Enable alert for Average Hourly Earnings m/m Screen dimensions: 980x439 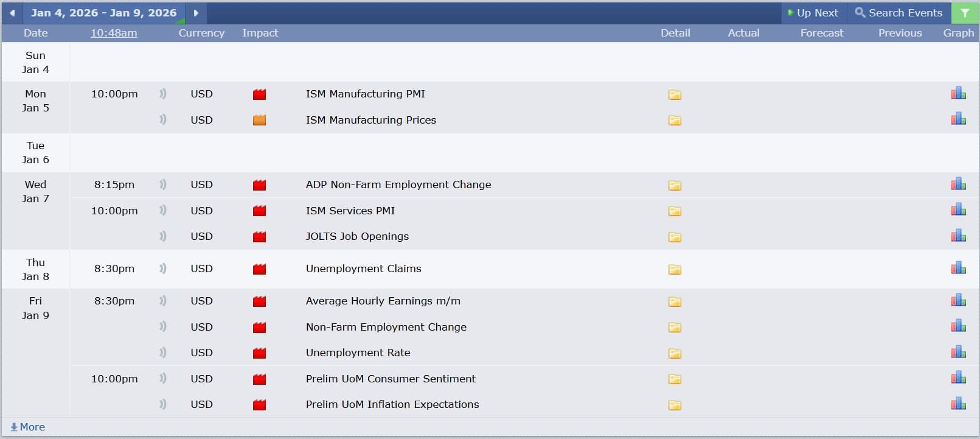click(x=162, y=301)
